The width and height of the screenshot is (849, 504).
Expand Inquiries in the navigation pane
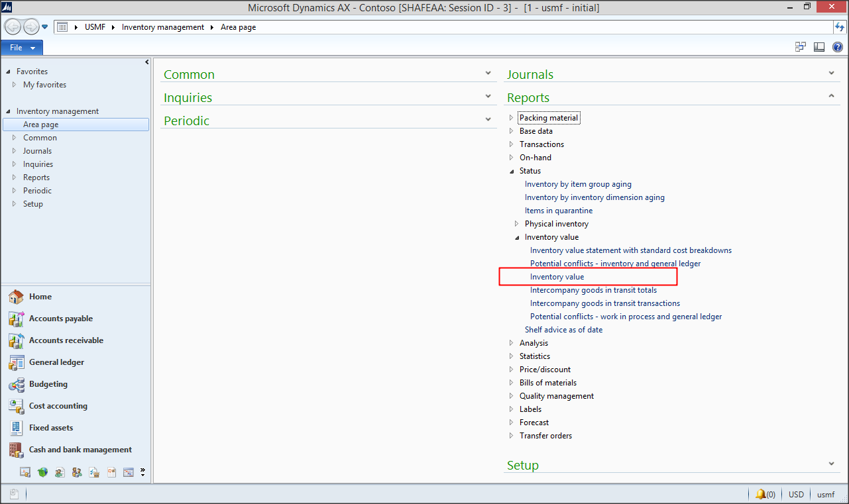click(14, 164)
